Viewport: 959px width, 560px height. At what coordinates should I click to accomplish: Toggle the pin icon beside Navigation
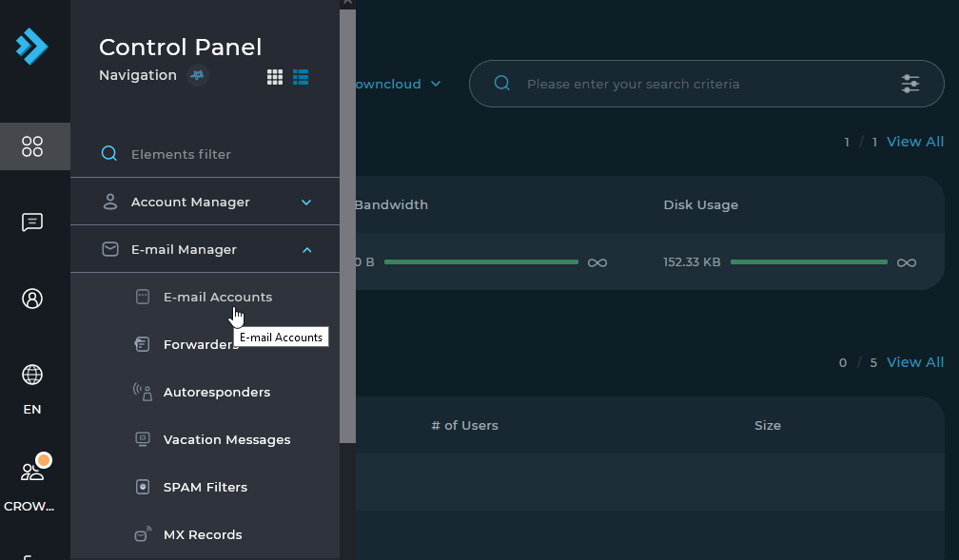click(198, 76)
